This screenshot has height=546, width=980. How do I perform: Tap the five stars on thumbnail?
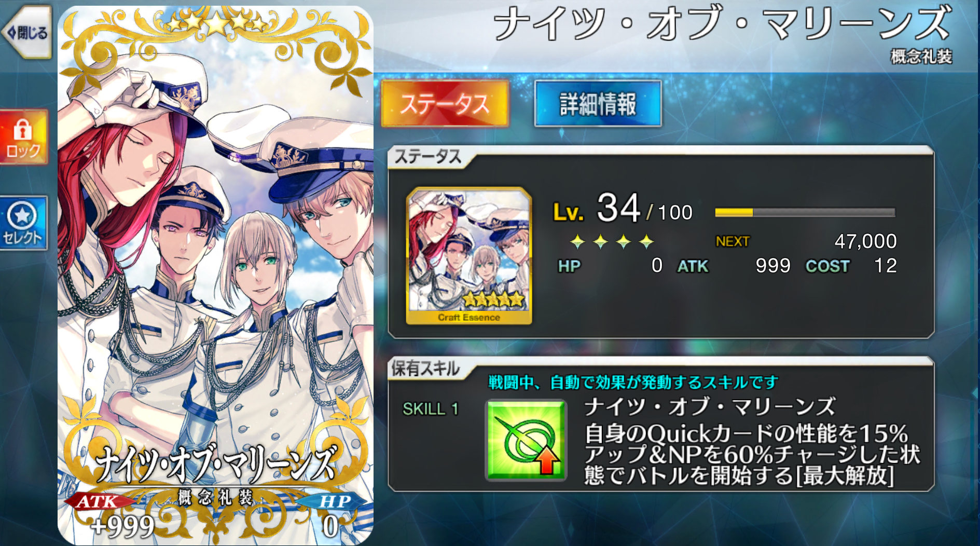click(493, 299)
